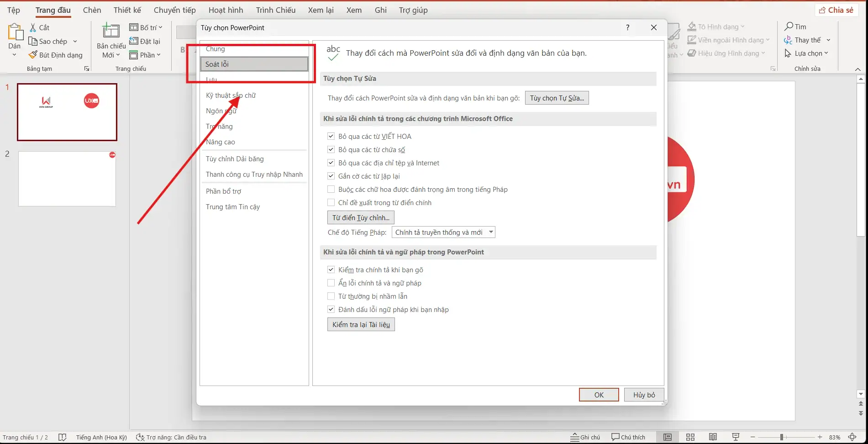
Task: Open Slide Sorter view in status bar
Action: coord(690,437)
